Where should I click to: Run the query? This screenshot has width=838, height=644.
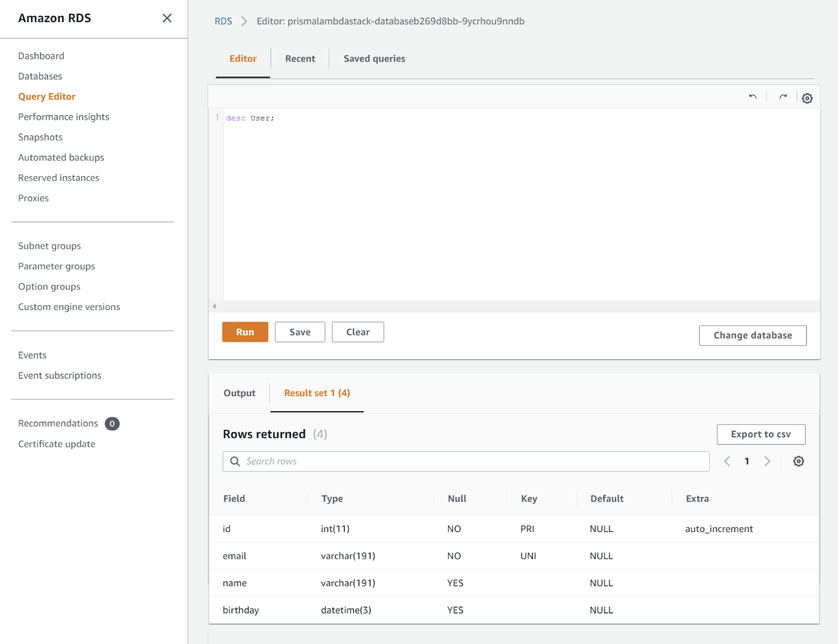pos(245,332)
